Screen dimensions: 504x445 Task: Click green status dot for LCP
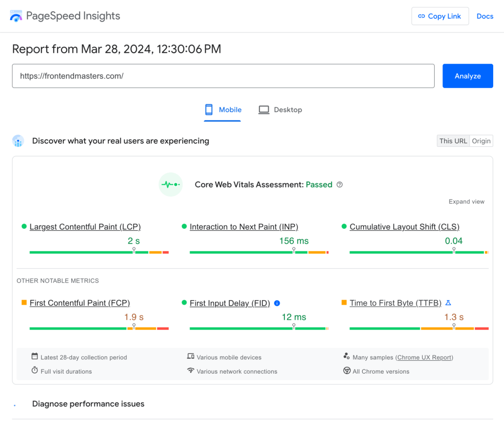[24, 226]
